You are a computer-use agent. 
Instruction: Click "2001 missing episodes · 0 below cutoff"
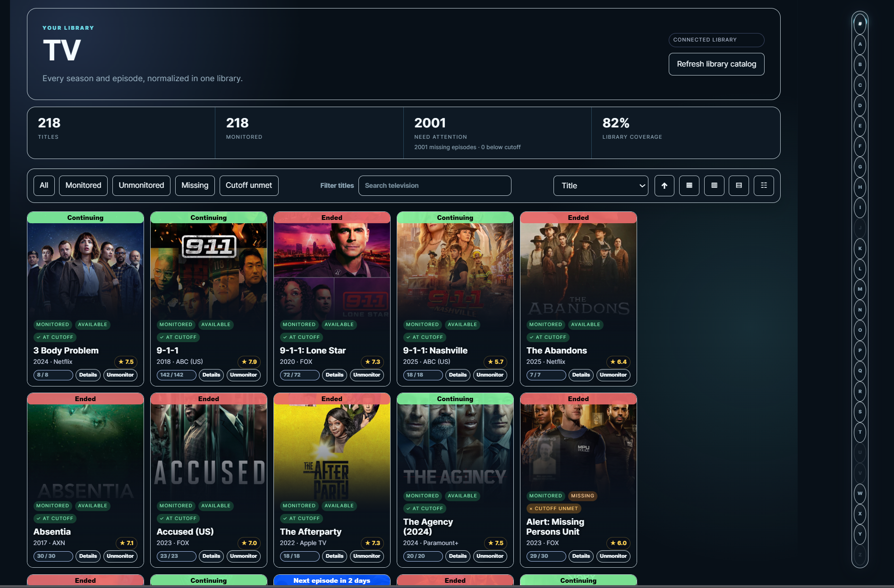coord(467,147)
